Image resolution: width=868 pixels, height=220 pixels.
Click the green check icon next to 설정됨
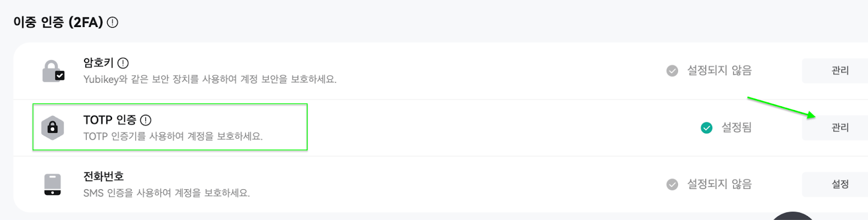[706, 128]
